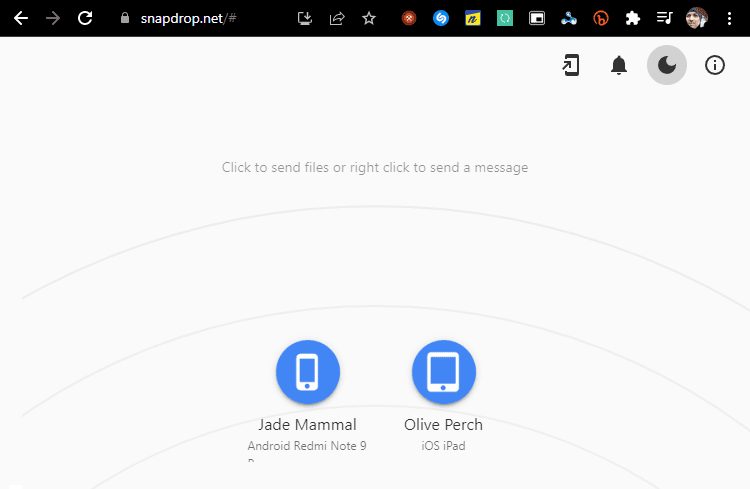This screenshot has height=489, width=750.
Task: Open the green sync extension
Action: click(x=505, y=18)
